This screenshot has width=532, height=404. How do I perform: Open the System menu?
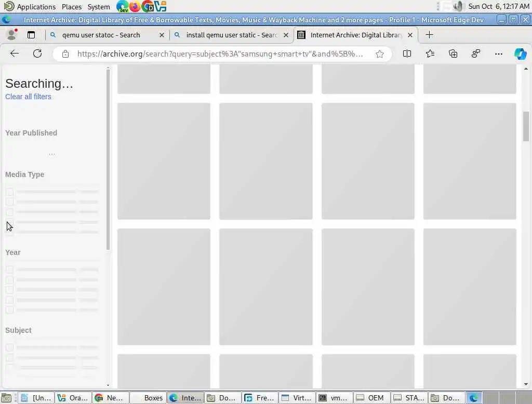coord(99,7)
